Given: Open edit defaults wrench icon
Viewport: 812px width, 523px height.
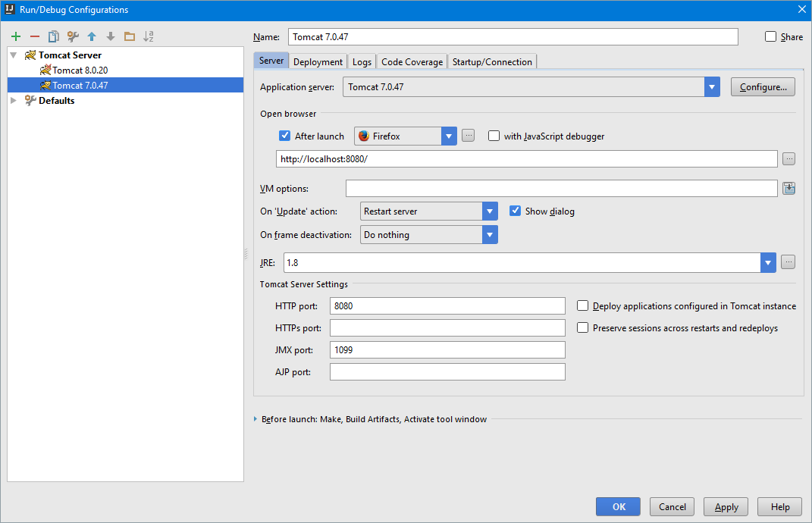Looking at the screenshot, I should coord(73,36).
